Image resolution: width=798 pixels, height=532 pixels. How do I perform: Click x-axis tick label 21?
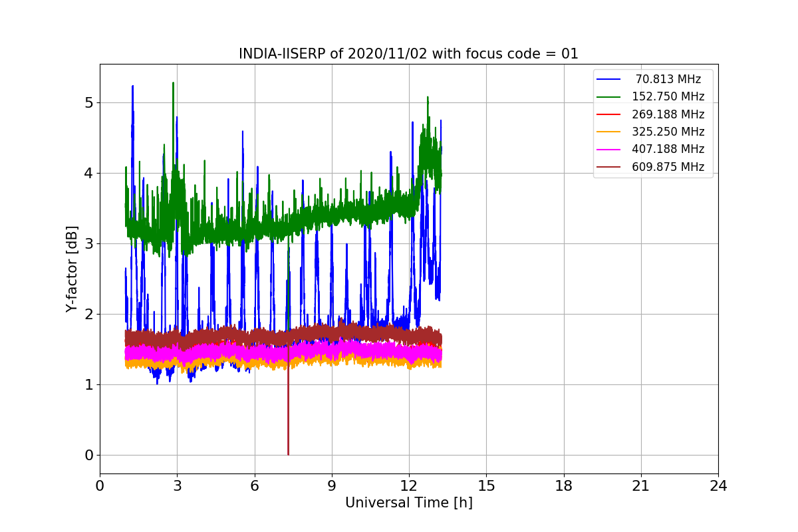640,485
